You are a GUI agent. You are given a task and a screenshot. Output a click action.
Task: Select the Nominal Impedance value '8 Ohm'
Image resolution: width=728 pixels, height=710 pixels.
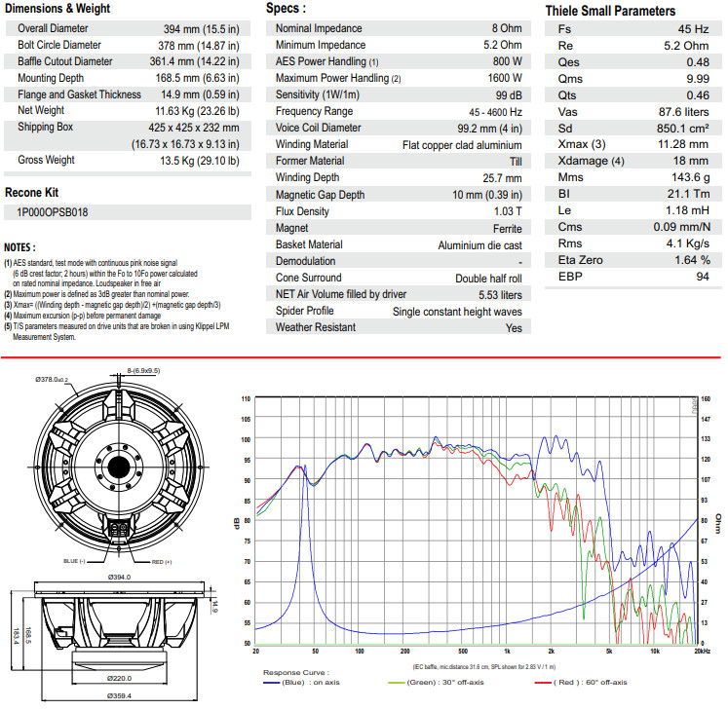click(507, 28)
